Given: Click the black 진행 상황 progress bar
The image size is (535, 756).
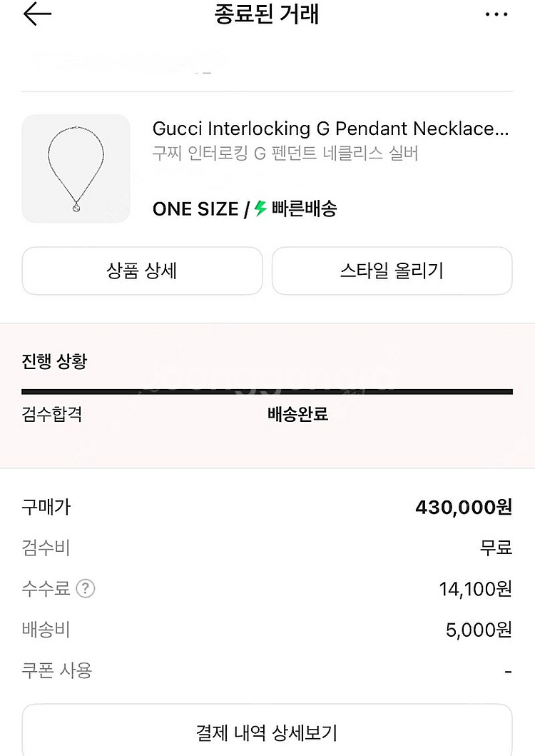Looking at the screenshot, I should pyautogui.click(x=267, y=391).
